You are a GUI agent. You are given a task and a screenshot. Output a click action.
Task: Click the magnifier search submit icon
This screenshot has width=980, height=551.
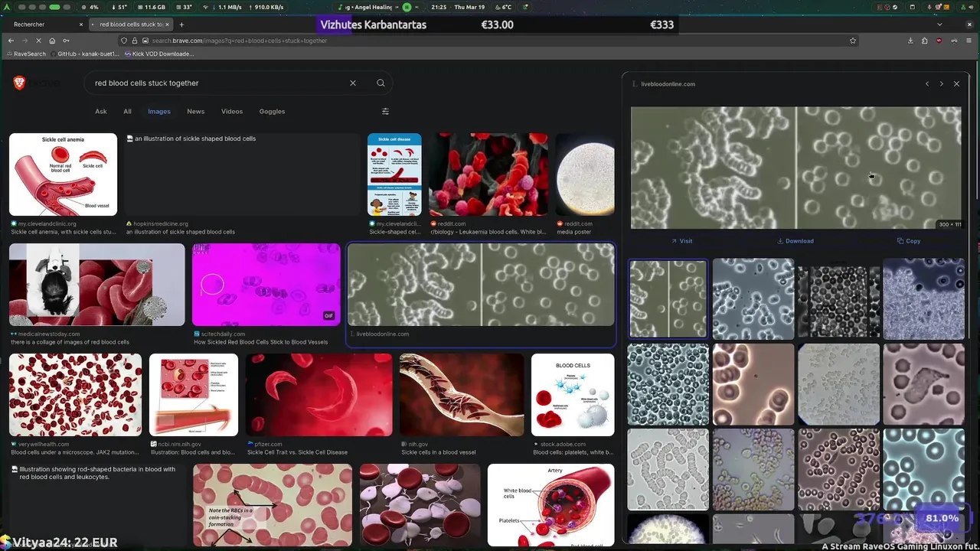[381, 83]
